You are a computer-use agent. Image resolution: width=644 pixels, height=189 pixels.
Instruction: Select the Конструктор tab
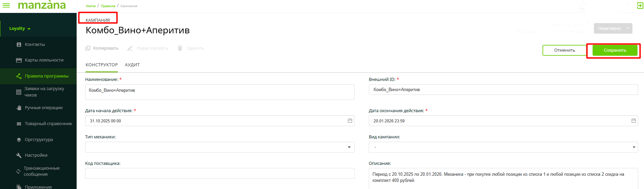coord(101,65)
